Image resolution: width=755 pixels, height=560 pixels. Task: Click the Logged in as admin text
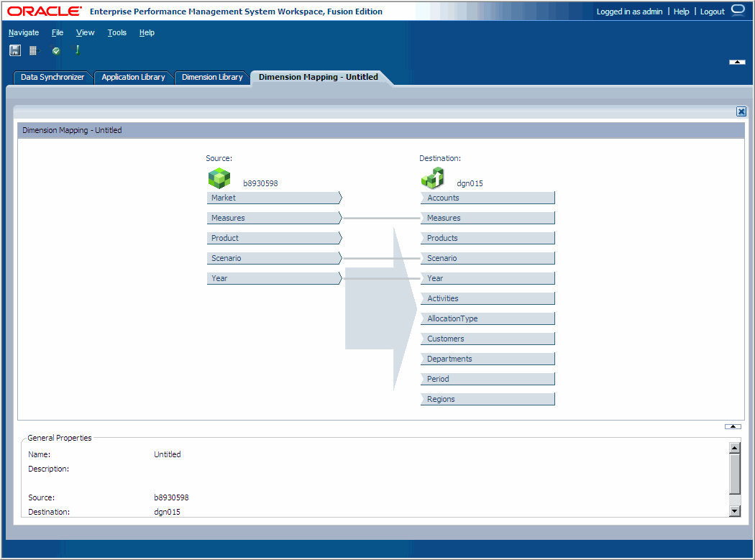pyautogui.click(x=629, y=12)
